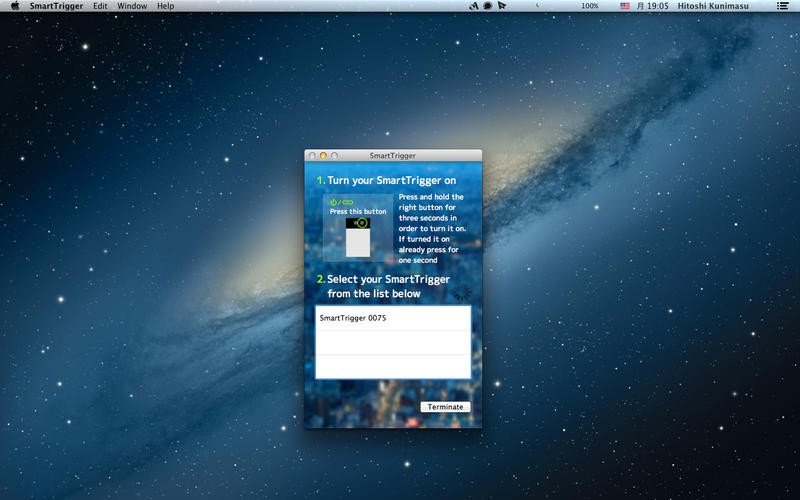Open the SmartTrigger application menu
Screen dimensions: 800x500
[x=56, y=6]
